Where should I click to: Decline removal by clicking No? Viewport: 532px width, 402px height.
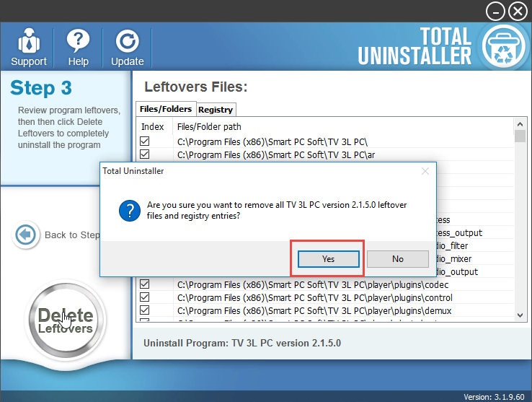tap(398, 259)
